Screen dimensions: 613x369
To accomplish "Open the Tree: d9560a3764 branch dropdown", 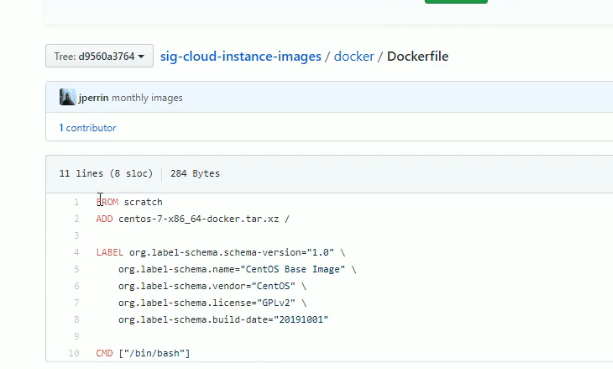I will pyautogui.click(x=99, y=56).
